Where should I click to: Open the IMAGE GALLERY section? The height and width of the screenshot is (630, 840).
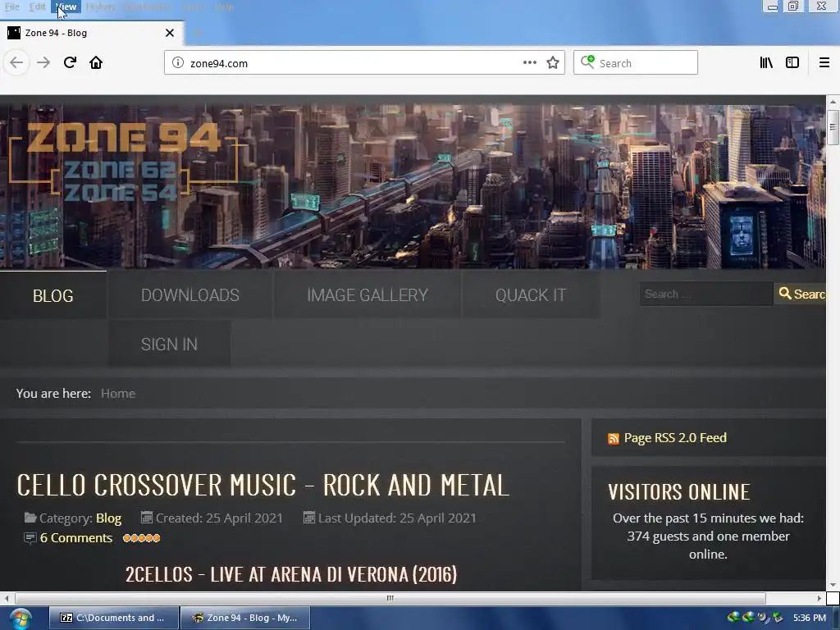coord(367,295)
